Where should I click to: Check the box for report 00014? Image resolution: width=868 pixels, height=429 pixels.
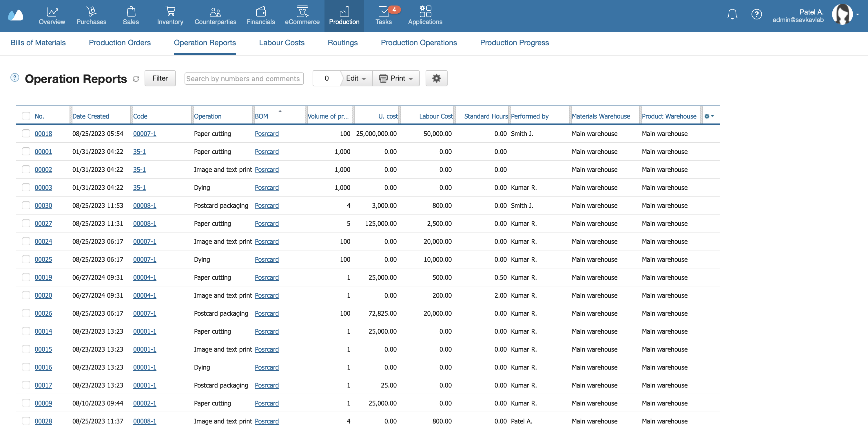coord(26,331)
